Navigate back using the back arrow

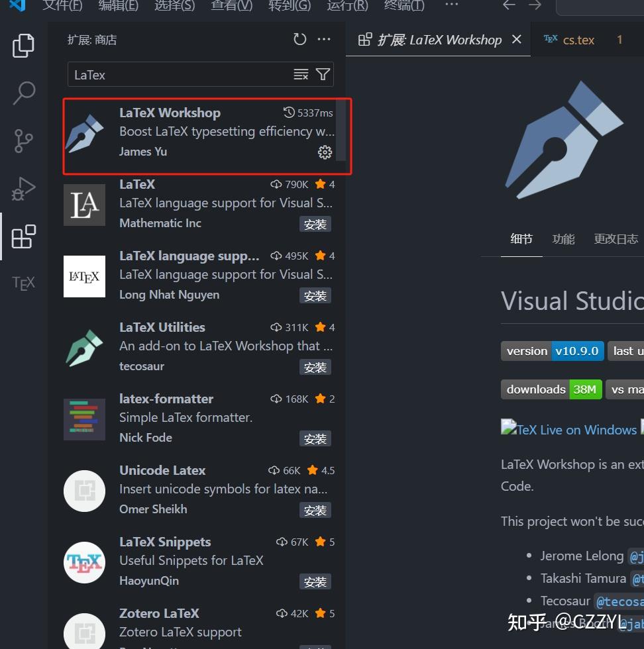508,6
